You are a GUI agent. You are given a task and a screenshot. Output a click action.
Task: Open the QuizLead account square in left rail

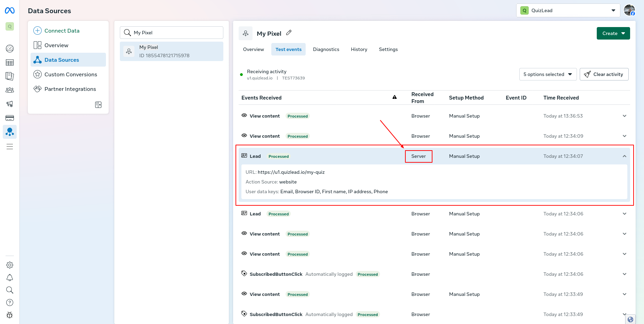[10, 26]
